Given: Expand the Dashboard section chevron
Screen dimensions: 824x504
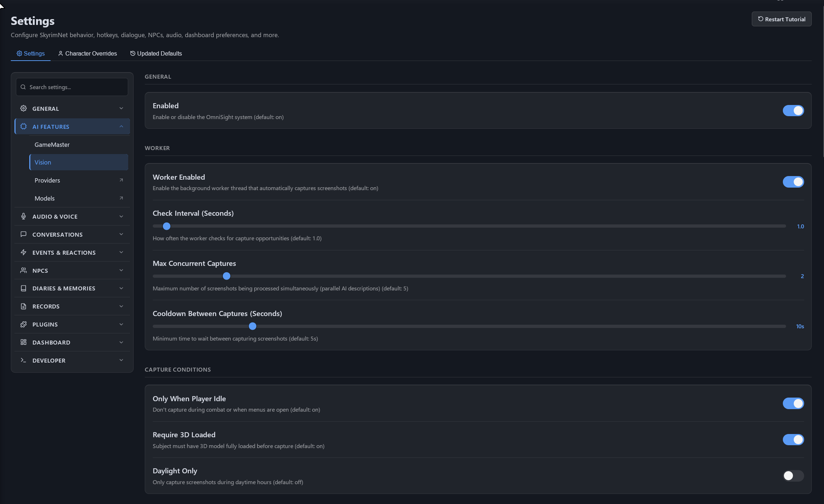Looking at the screenshot, I should (x=121, y=342).
